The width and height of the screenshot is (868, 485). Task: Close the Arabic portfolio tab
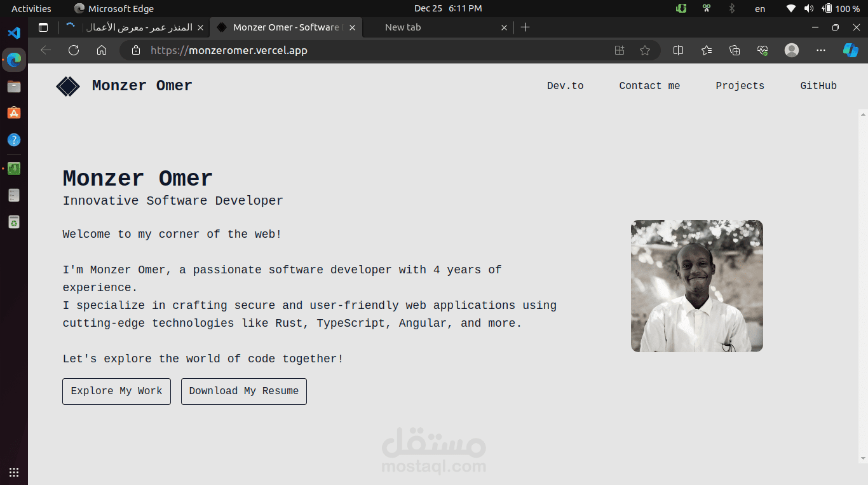201,27
